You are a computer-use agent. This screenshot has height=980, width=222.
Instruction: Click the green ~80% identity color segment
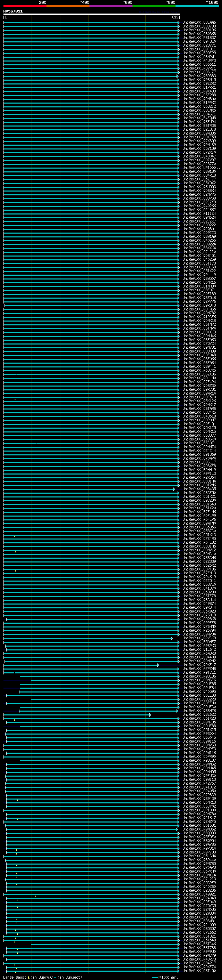(x=154, y=6)
